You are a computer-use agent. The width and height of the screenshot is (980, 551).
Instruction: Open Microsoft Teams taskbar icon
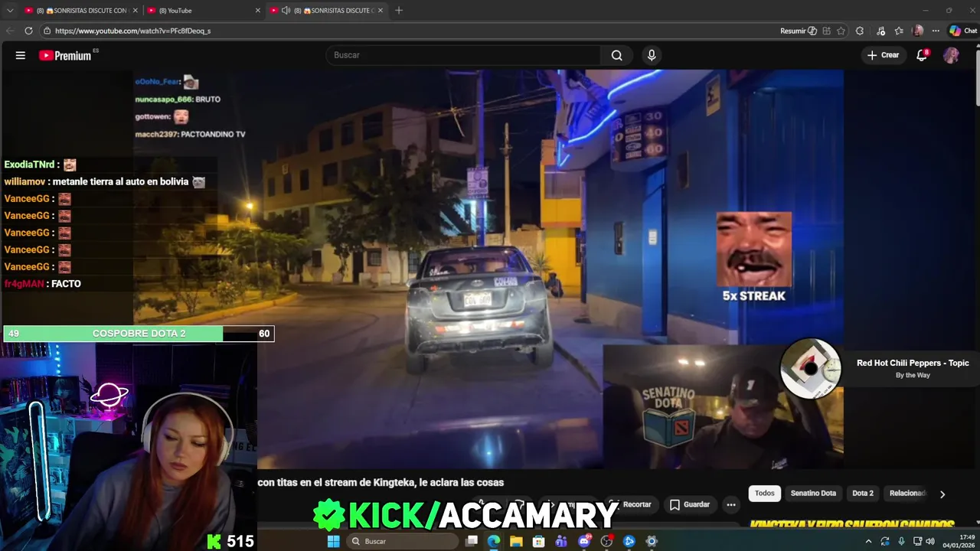(x=562, y=541)
